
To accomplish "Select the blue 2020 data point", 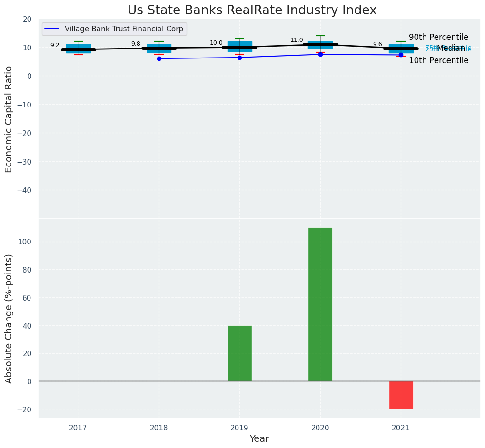I will [320, 54].
